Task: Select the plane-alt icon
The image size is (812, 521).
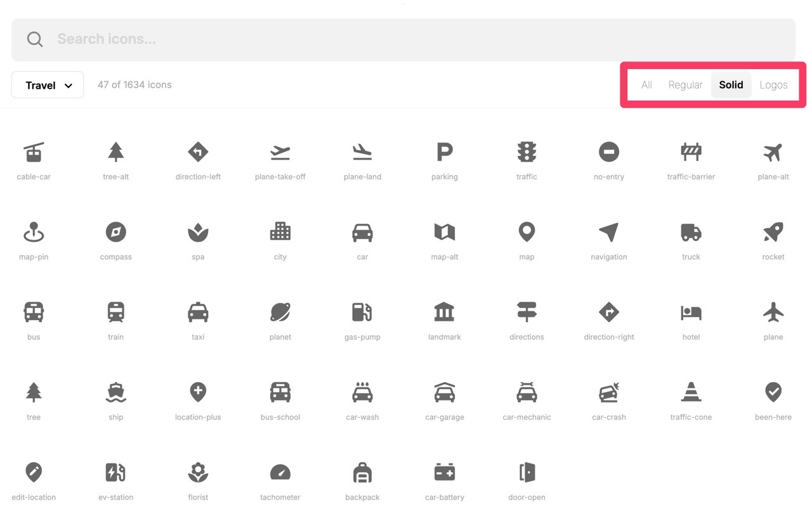Action: pos(773,152)
